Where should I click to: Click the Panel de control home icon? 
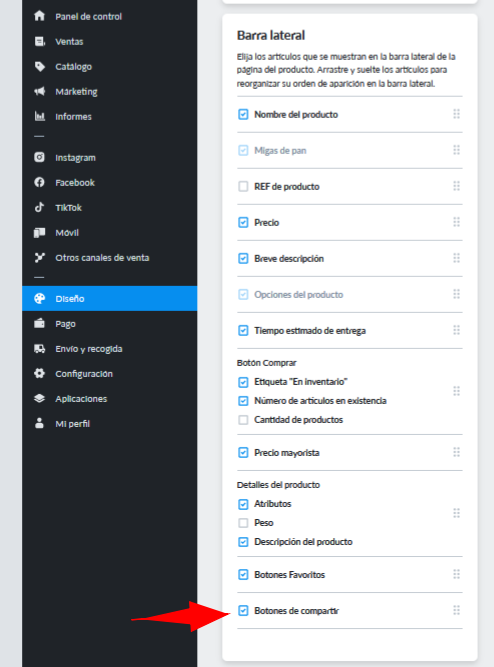pos(40,16)
